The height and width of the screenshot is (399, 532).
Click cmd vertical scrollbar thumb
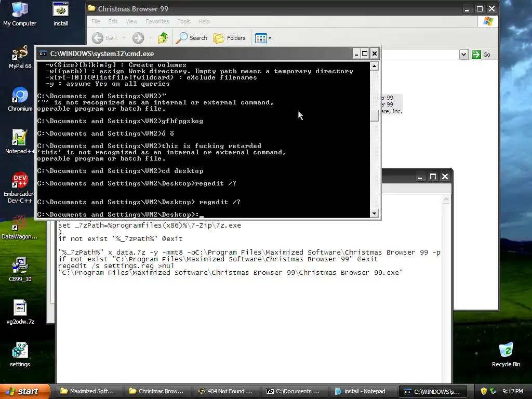click(x=374, y=116)
